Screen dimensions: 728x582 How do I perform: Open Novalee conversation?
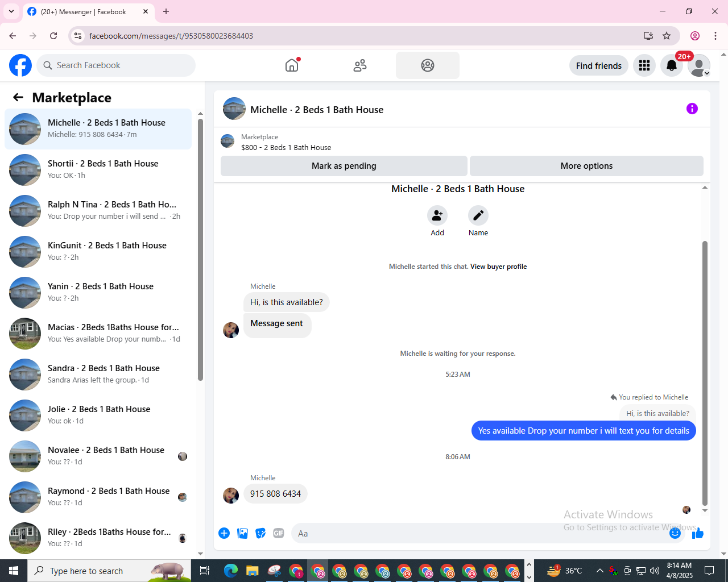98,456
